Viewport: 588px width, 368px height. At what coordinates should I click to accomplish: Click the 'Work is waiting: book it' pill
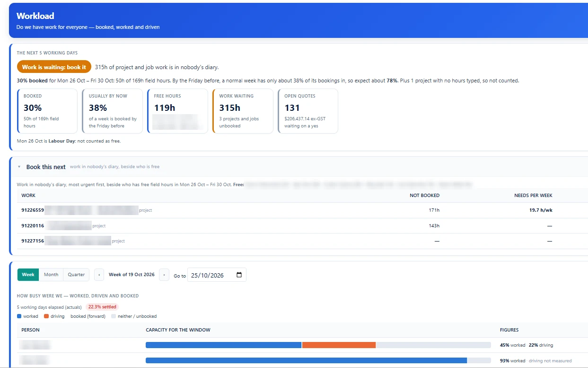pos(54,67)
